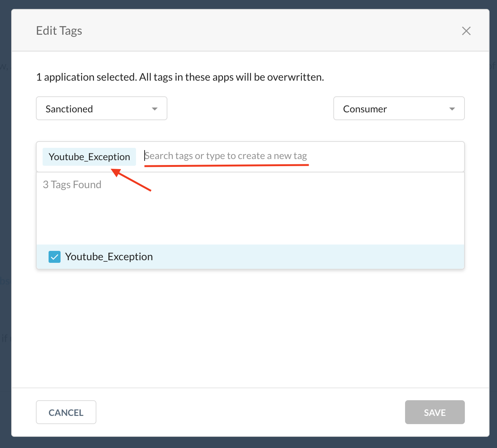Uncheck the Youtube_Exception checkbox
The image size is (497, 448).
pyautogui.click(x=55, y=257)
